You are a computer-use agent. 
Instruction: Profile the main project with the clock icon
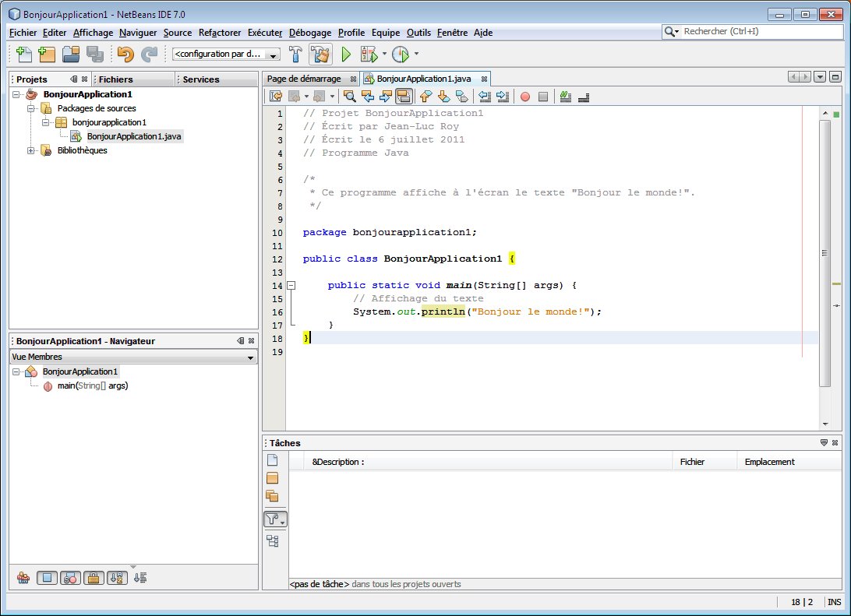[401, 55]
